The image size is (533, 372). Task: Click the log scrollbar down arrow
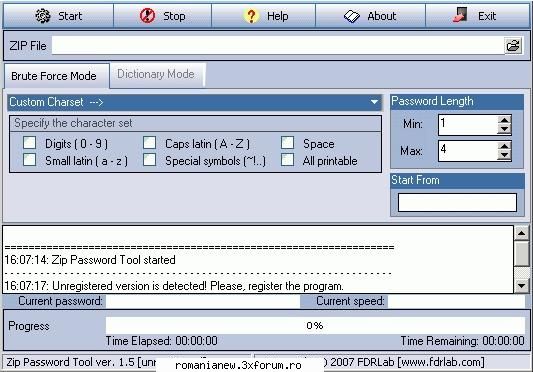pyautogui.click(x=521, y=286)
